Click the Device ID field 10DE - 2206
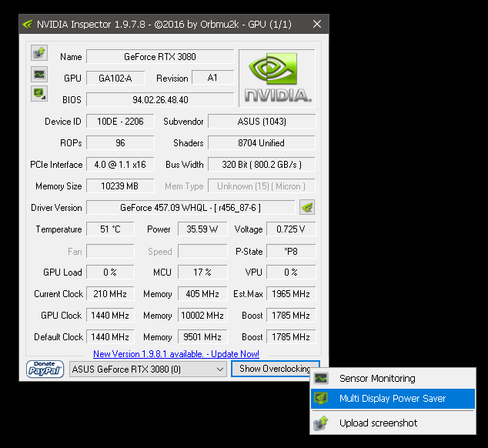 click(x=120, y=122)
